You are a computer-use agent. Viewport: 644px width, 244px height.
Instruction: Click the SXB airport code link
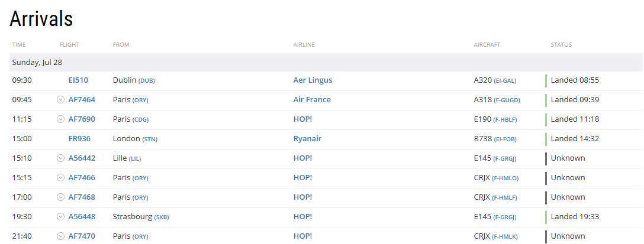point(162,217)
